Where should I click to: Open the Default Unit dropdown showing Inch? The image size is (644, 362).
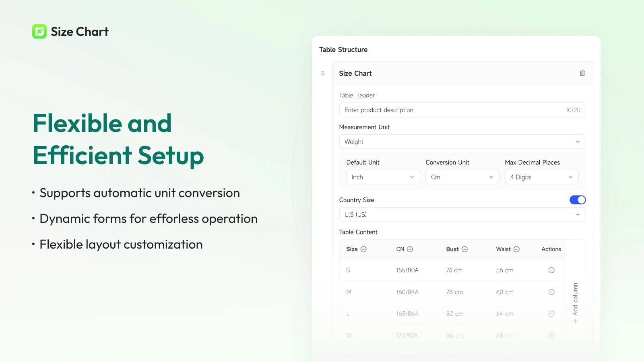click(383, 177)
